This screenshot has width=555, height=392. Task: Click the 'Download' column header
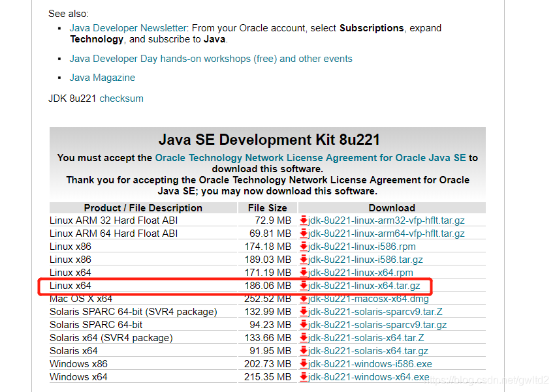(392, 208)
